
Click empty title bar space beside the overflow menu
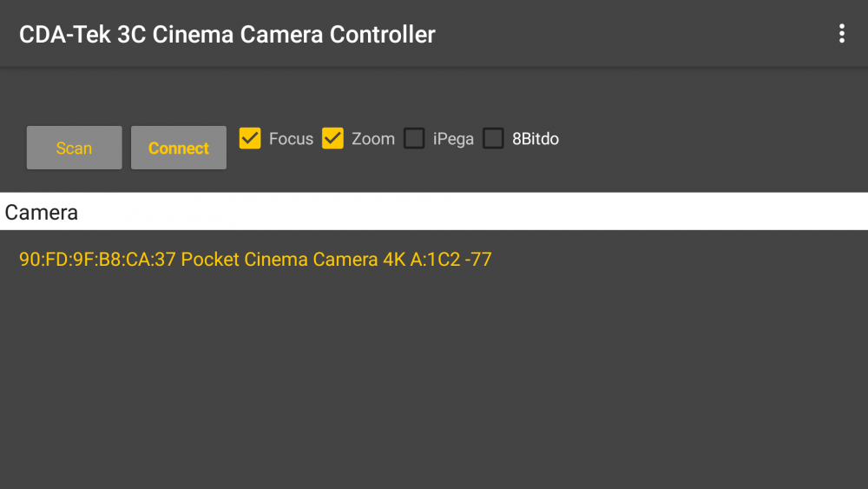pos(651,35)
